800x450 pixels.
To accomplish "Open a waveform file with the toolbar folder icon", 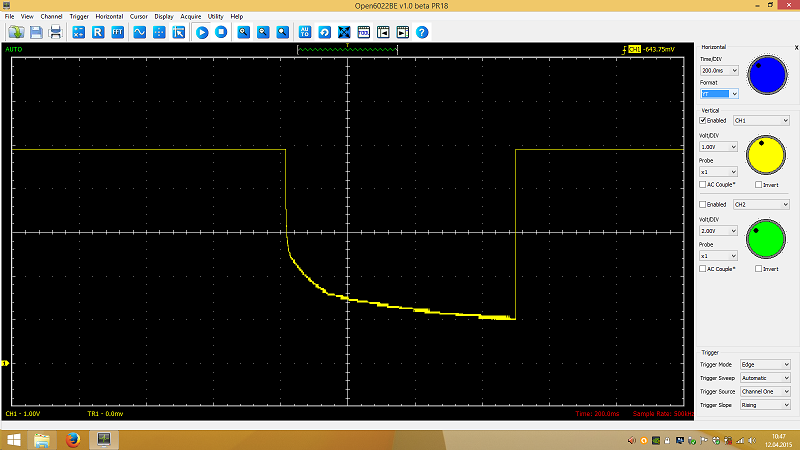I will pos(16,32).
